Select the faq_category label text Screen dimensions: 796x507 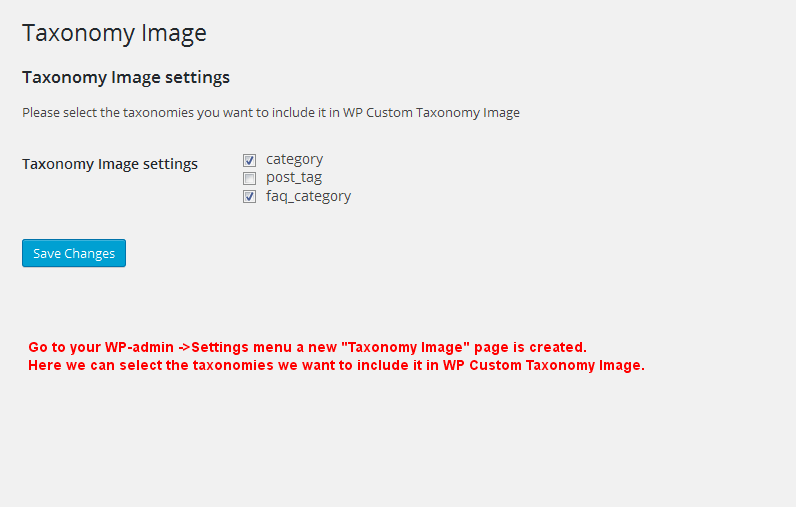pyautogui.click(x=309, y=196)
